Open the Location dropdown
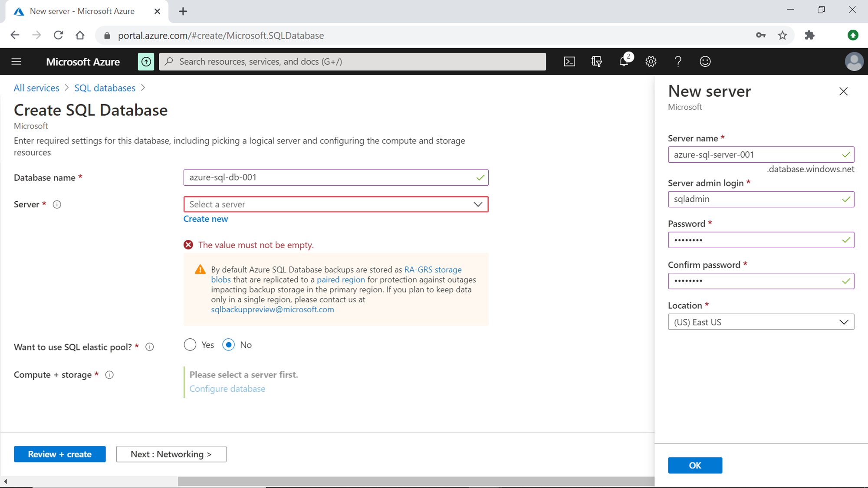The height and width of the screenshot is (488, 868). (x=760, y=322)
